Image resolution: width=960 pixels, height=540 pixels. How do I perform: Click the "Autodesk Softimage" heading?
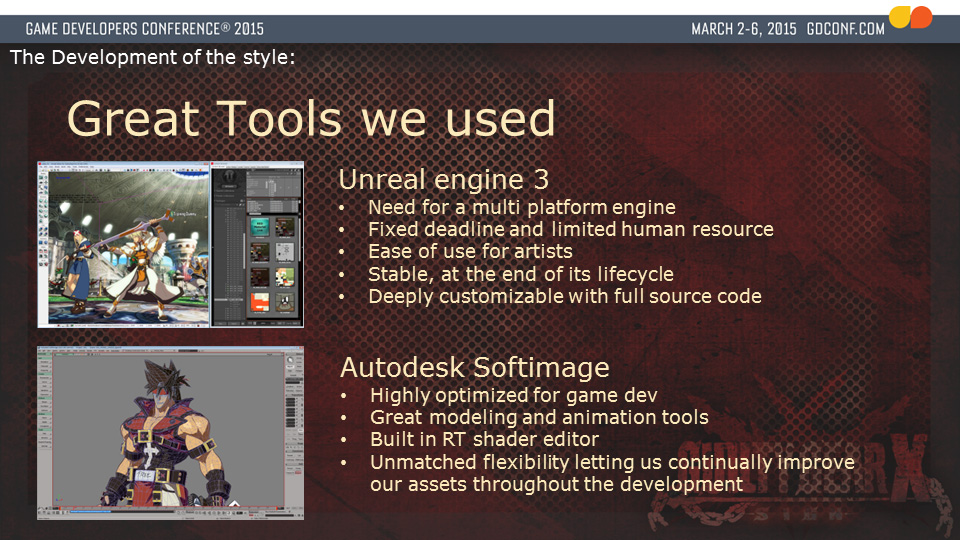pos(474,367)
